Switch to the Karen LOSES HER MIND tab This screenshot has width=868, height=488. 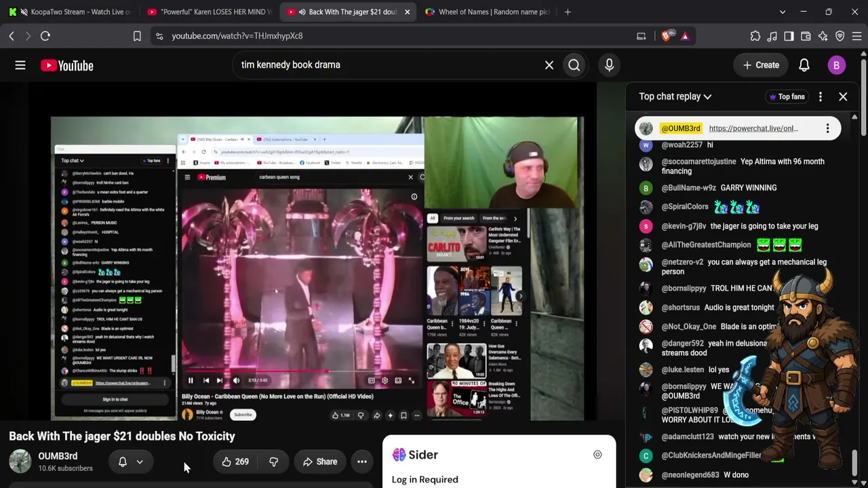(x=210, y=12)
